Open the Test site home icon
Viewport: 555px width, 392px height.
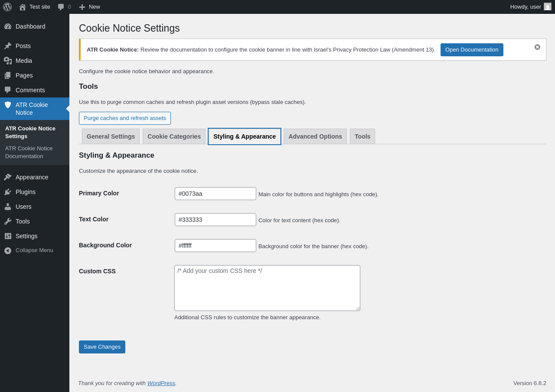(x=23, y=7)
